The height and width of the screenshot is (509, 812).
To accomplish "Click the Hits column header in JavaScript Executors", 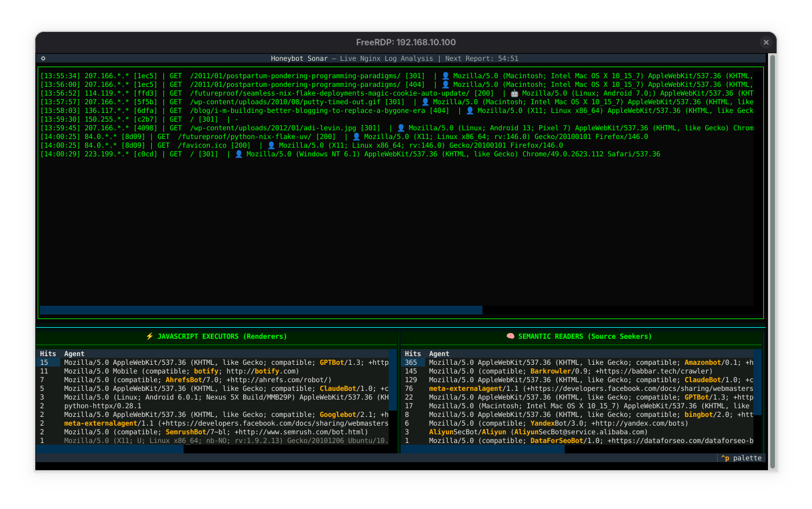I will click(x=48, y=354).
